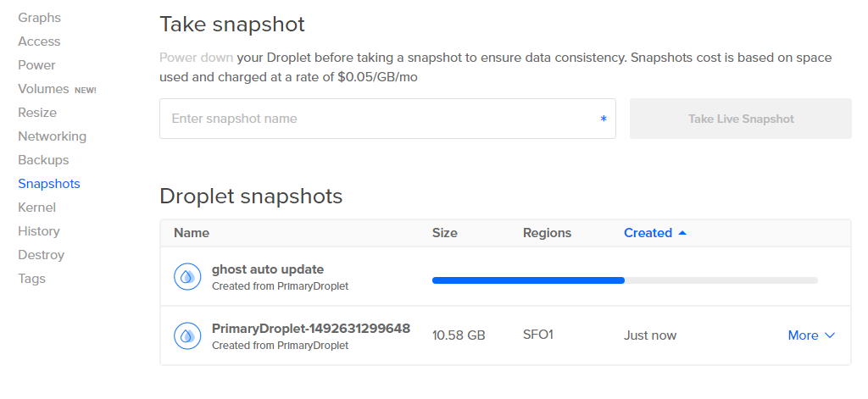Switch to the Backups section
This screenshot has height=399, width=868.
click(43, 160)
